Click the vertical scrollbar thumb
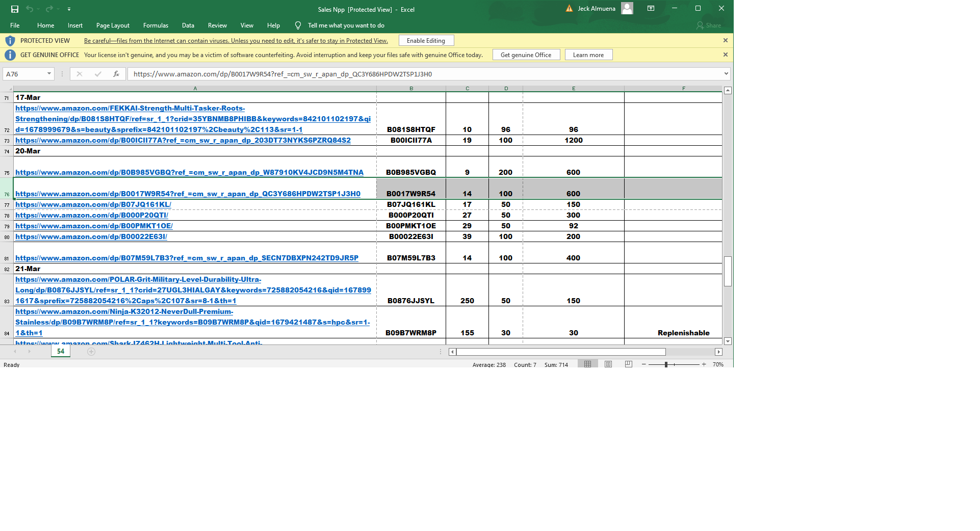The width and height of the screenshot is (980, 531). [728, 271]
